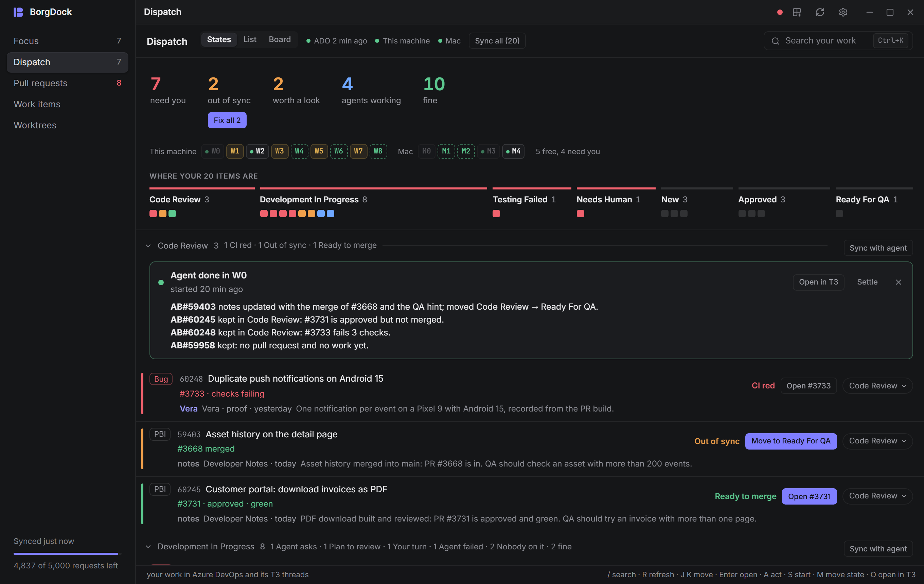Click Open #3733 button
This screenshot has width=924, height=584.
pos(808,386)
